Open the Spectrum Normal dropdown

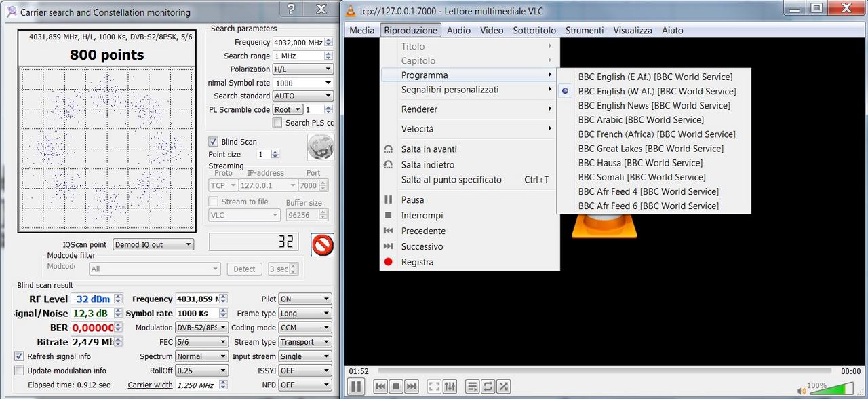point(201,356)
